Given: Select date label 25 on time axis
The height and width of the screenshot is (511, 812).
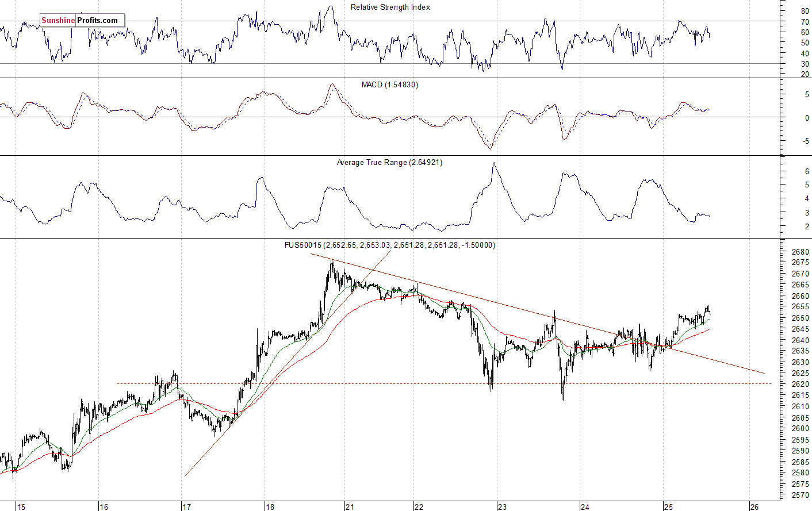Looking at the screenshot, I should [x=668, y=507].
